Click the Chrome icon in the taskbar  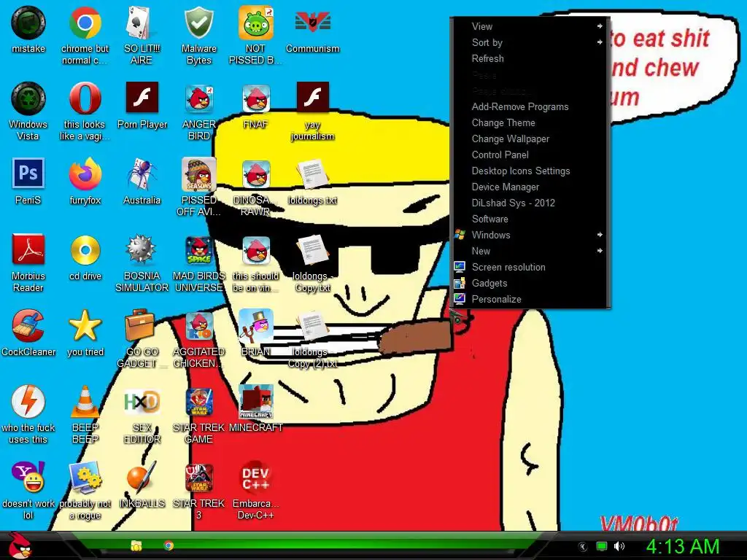click(x=169, y=545)
